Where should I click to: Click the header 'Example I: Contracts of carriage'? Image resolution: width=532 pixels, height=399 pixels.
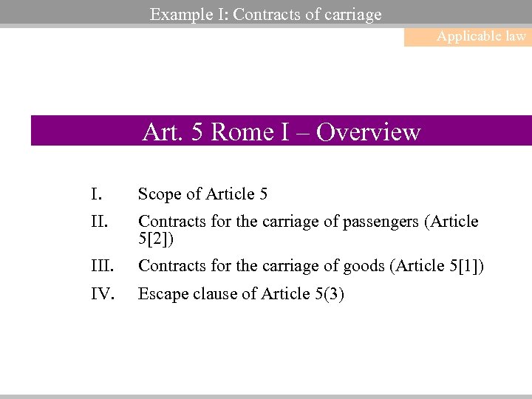click(266, 15)
